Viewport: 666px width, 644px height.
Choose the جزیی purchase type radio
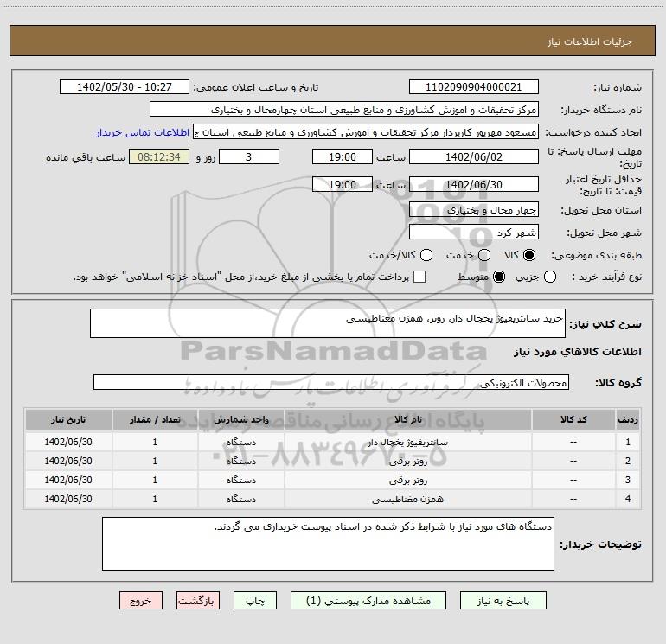click(549, 277)
